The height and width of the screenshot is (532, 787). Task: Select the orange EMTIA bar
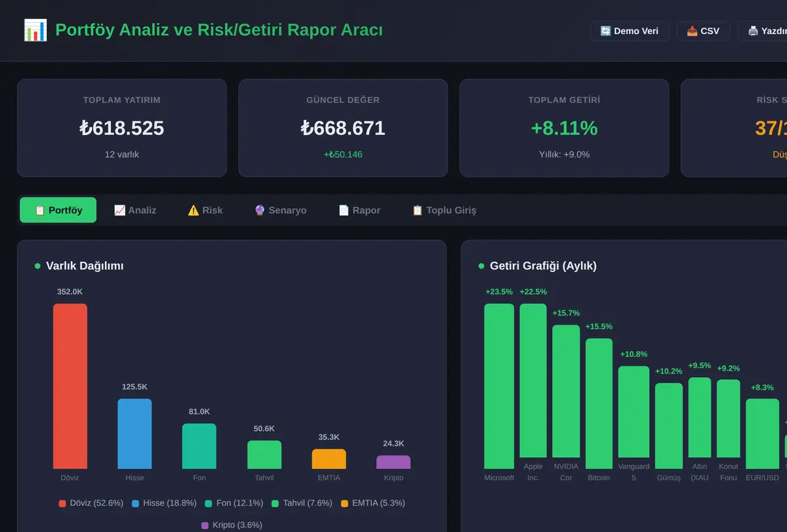pyautogui.click(x=329, y=459)
